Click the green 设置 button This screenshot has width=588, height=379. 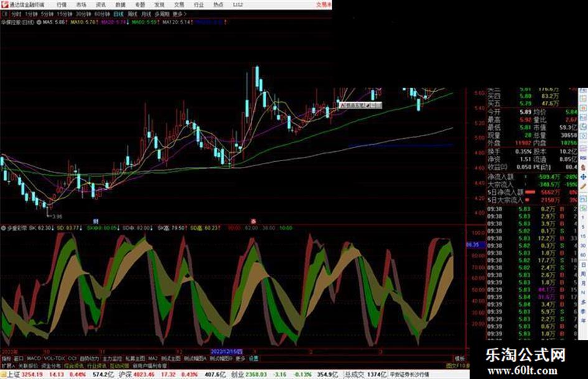(254, 358)
